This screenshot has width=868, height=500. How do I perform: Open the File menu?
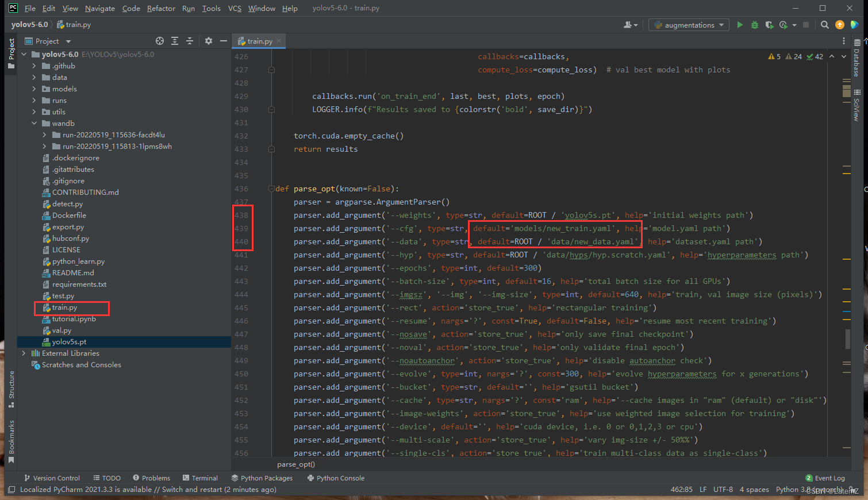[x=30, y=8]
